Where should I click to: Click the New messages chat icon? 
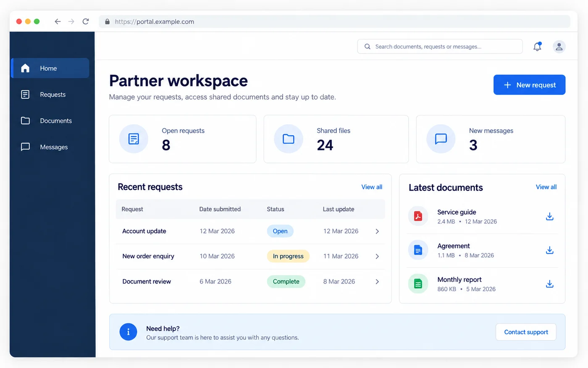pyautogui.click(x=441, y=139)
